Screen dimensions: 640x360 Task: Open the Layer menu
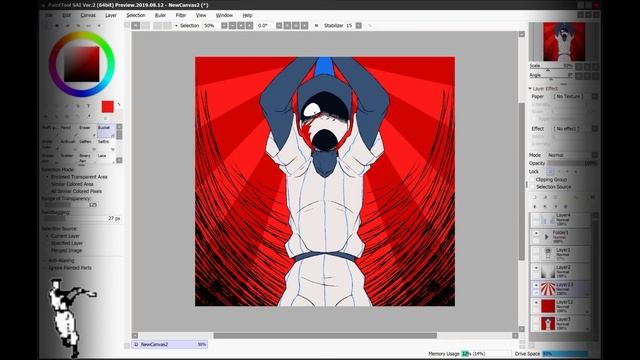click(111, 15)
